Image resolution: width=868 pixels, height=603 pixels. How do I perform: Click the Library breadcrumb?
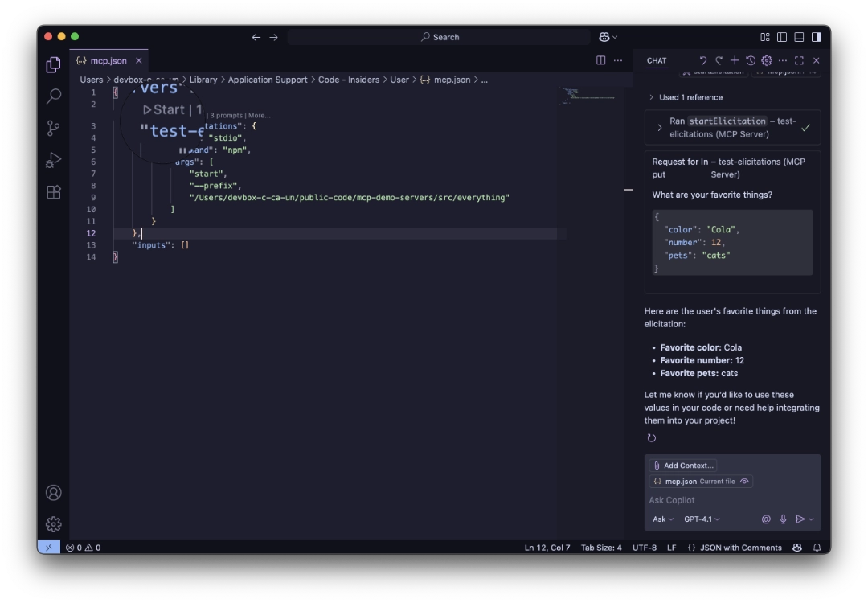click(203, 80)
